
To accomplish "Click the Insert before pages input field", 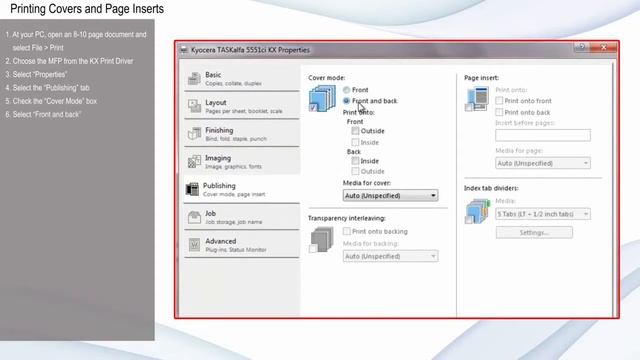I will (x=543, y=136).
